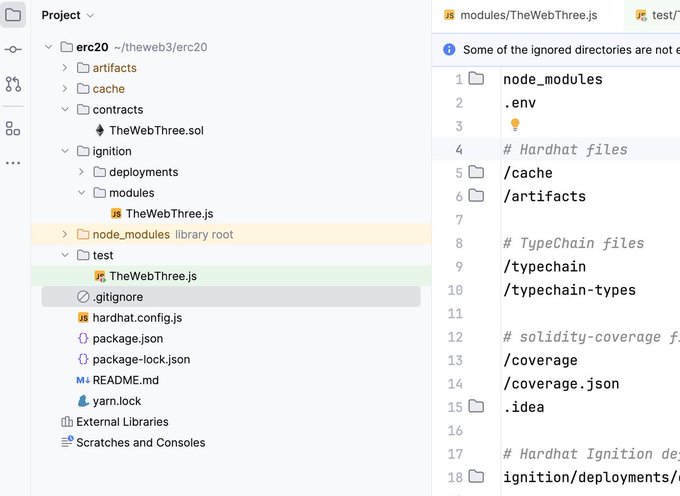Select TheWebThree.js under test folder
This screenshot has width=680, height=496.
pyautogui.click(x=153, y=276)
